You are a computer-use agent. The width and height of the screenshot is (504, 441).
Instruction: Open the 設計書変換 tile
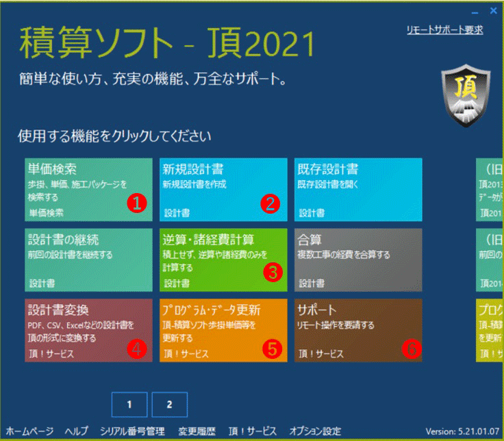tap(88, 330)
